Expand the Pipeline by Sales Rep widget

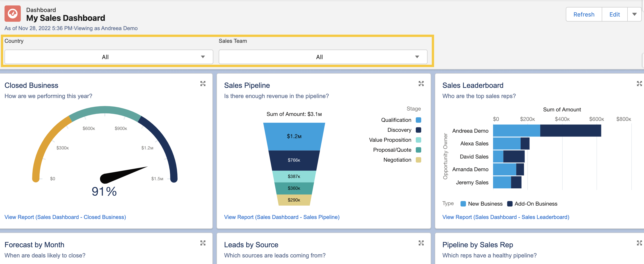(639, 243)
